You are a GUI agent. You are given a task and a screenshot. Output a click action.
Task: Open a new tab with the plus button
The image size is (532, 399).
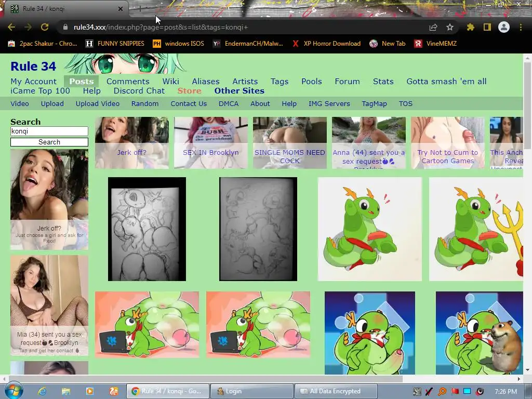140,9
